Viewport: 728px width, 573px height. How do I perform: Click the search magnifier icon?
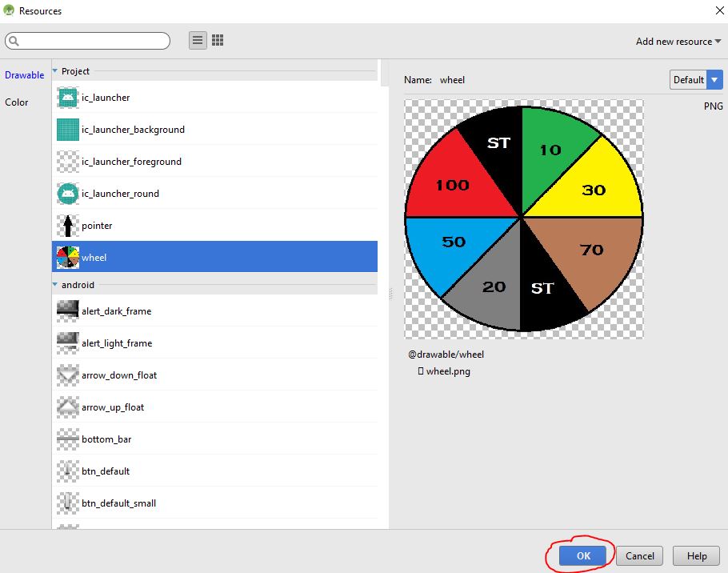click(14, 41)
